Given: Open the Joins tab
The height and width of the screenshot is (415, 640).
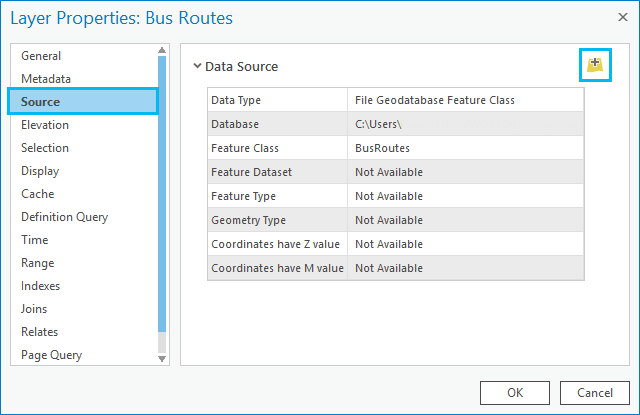Looking at the screenshot, I should point(34,309).
